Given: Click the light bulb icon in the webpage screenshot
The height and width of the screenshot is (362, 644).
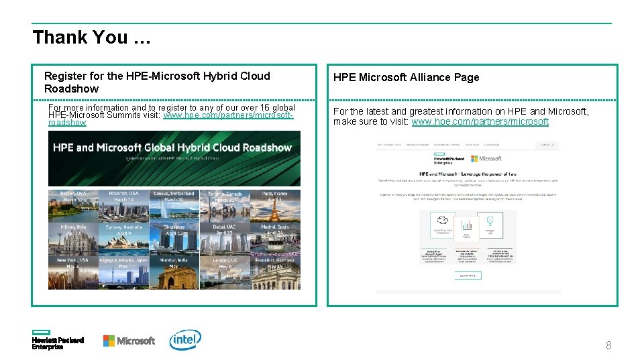Looking at the screenshot, I should pos(490,221).
